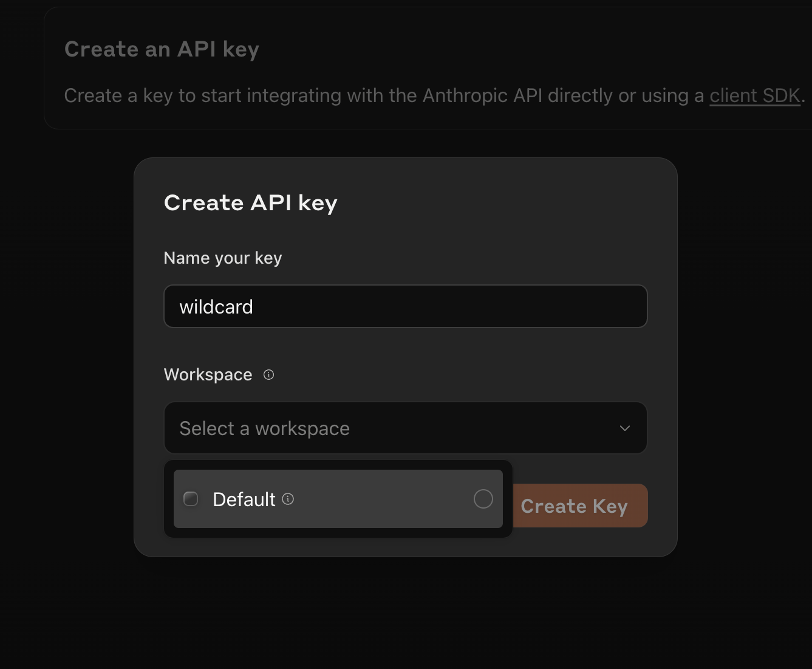The width and height of the screenshot is (812, 669).
Task: Click the Name your key label
Action: coord(223,258)
